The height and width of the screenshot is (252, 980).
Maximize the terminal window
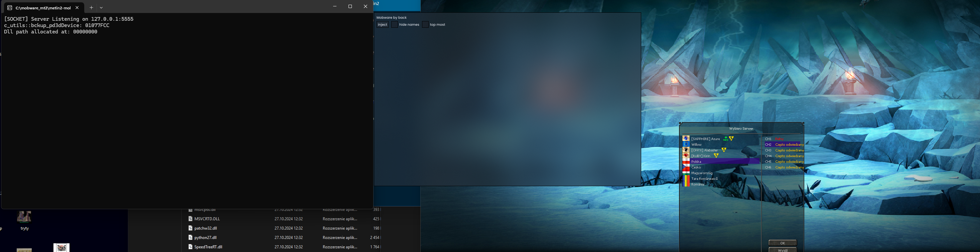pos(350,6)
